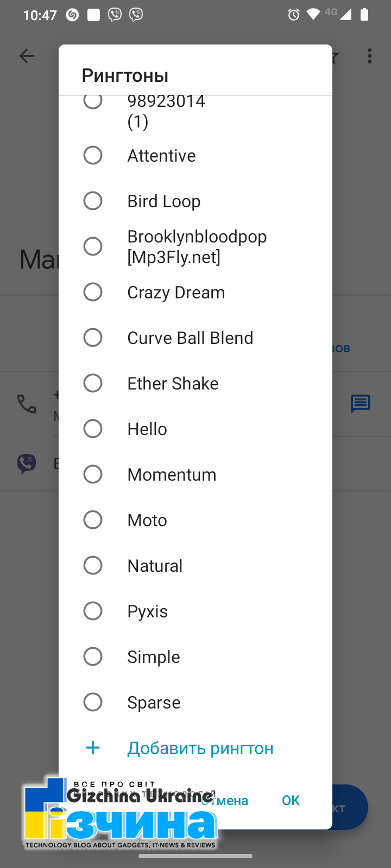Select the Brooklynbloodpop [Mp3Fly.net] ringtone
Viewport: 391px width, 868px height.
pos(93,246)
